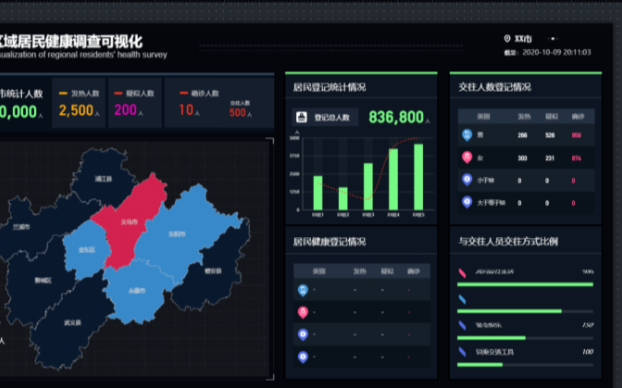Click the 200 suspected count value
Viewport: 622px width, 388px height.
pyautogui.click(x=125, y=110)
